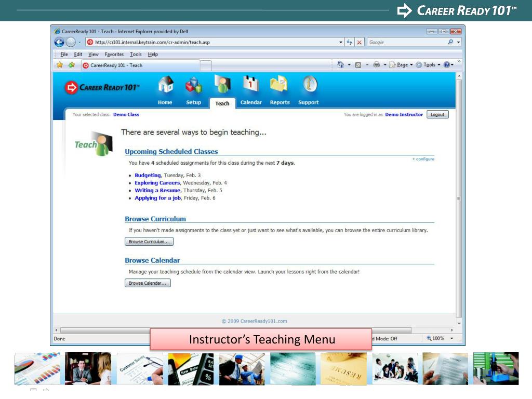Click the Logout button

(437, 115)
